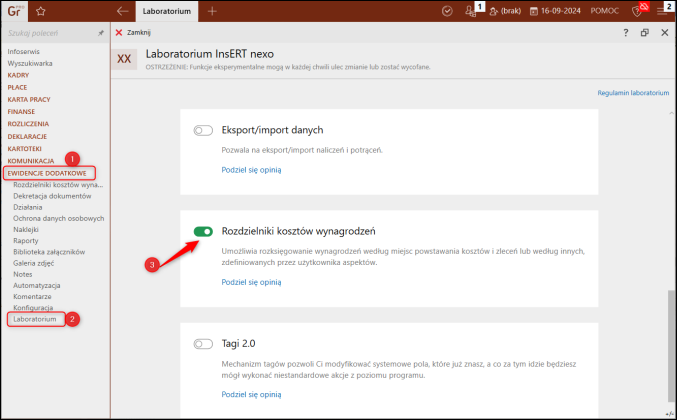
Task: Open Laboratorium sidebar item
Action: 35,319
